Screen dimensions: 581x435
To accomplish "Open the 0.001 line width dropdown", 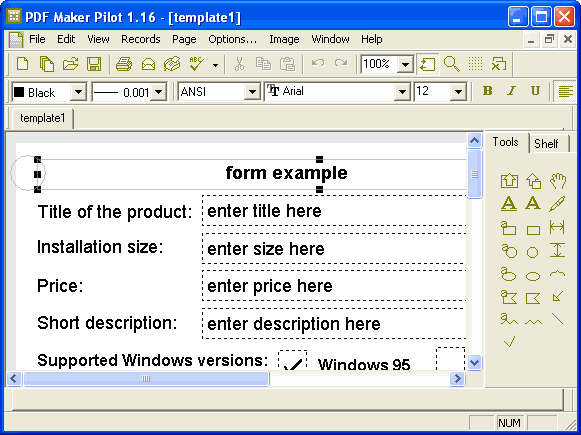I will pyautogui.click(x=159, y=92).
